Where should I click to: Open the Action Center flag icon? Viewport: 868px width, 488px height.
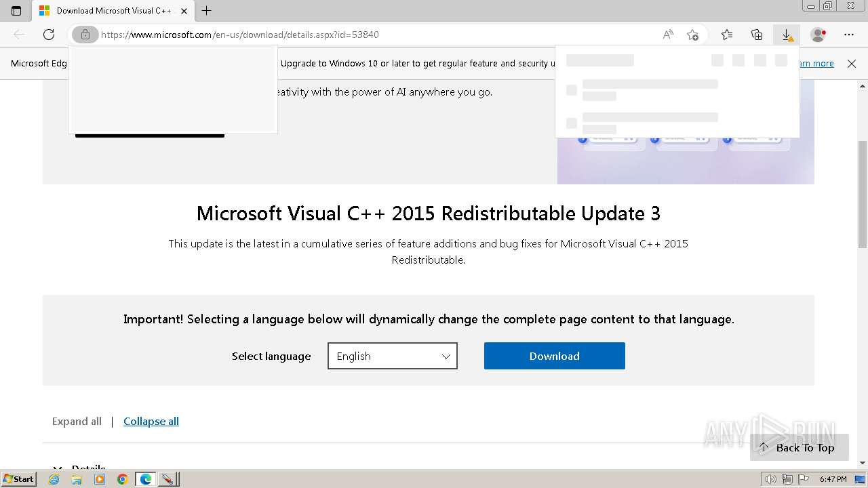point(804,479)
